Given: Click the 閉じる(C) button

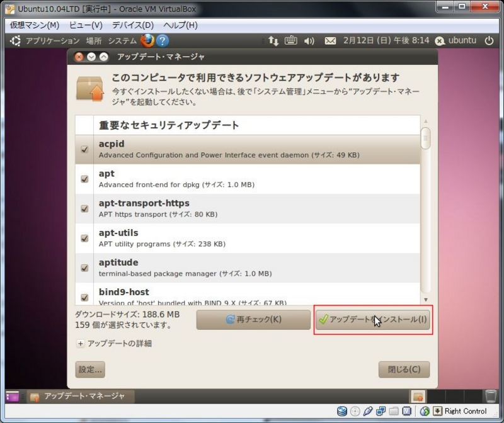Looking at the screenshot, I should pos(404,369).
